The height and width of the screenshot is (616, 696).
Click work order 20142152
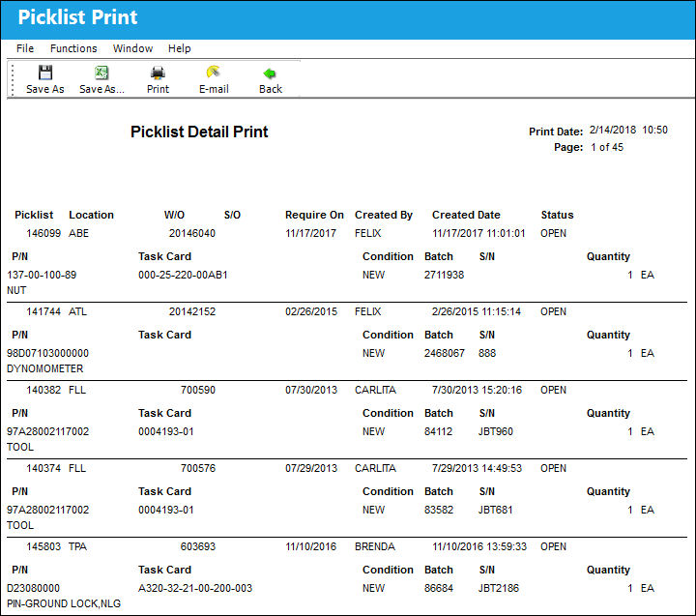(x=192, y=311)
